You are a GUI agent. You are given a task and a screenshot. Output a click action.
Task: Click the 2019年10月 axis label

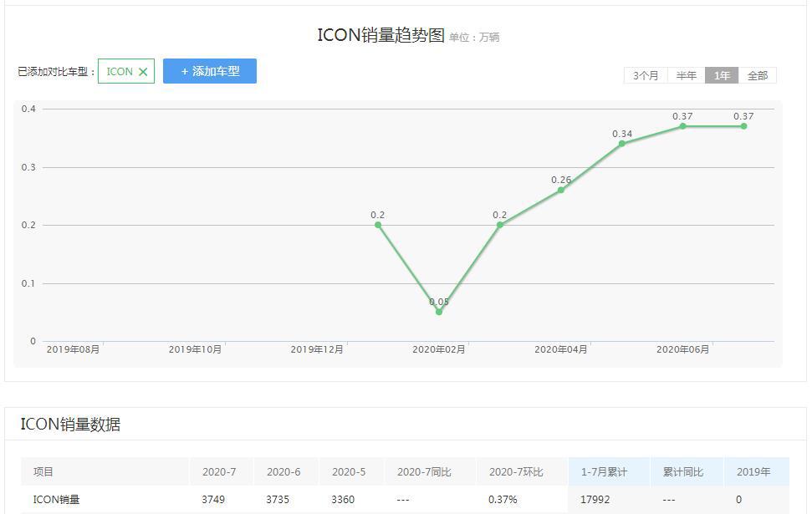(x=195, y=349)
